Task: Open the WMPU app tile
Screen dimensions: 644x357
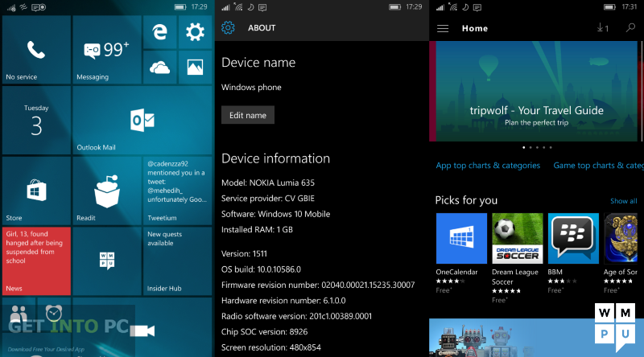Action: click(107, 261)
